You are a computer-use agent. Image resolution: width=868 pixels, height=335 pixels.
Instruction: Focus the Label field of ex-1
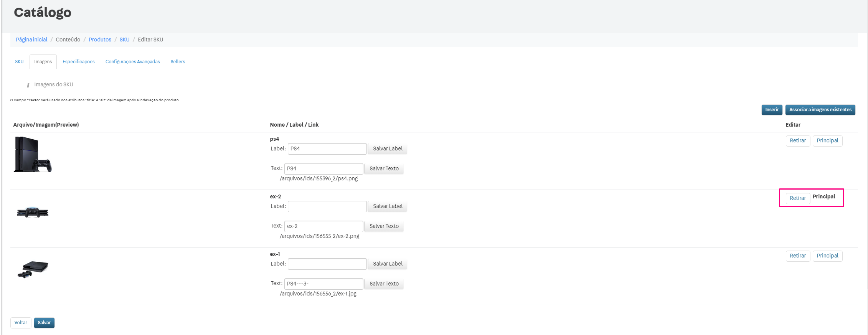[327, 264]
